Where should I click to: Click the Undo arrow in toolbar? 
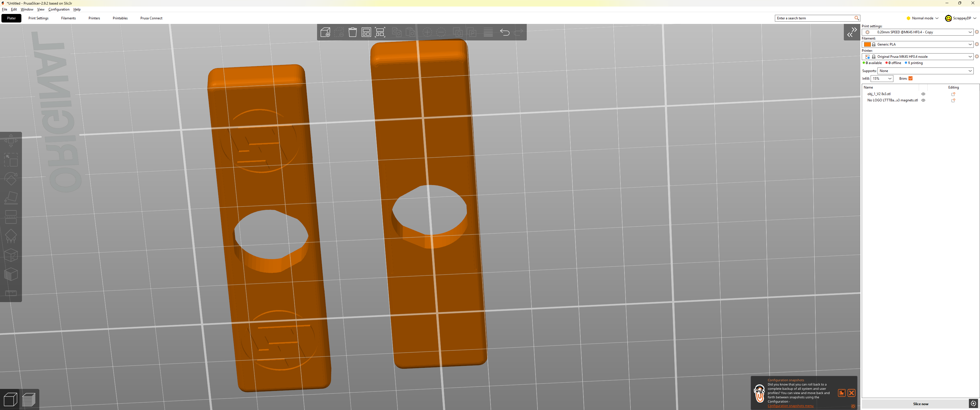click(x=505, y=32)
